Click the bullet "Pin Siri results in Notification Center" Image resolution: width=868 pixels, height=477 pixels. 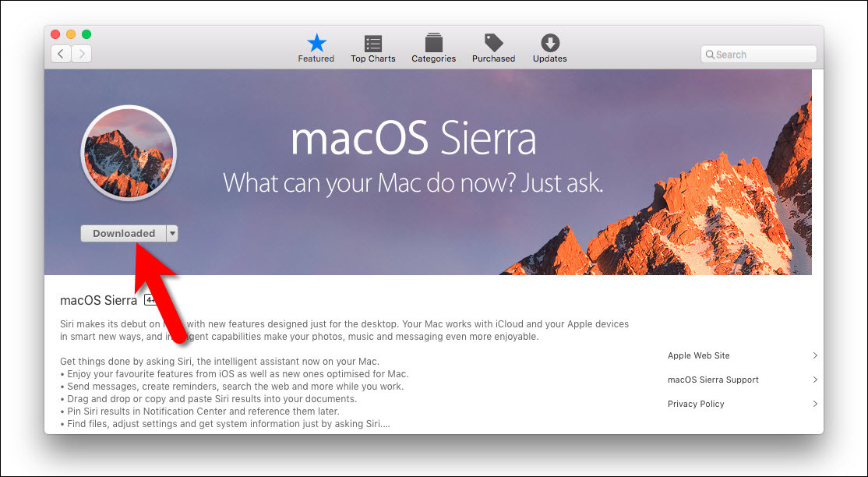tap(199, 412)
